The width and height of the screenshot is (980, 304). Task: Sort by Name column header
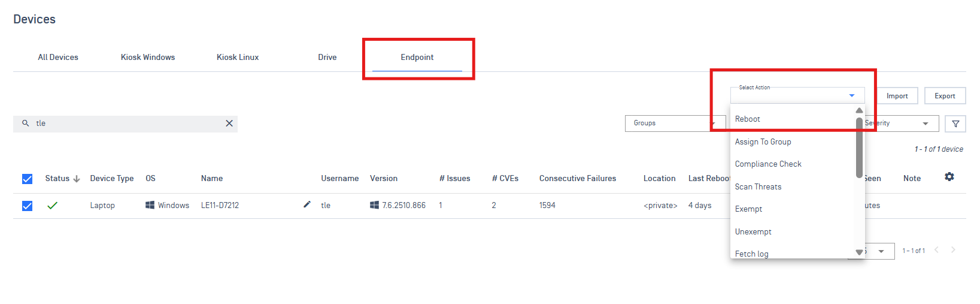[212, 179]
